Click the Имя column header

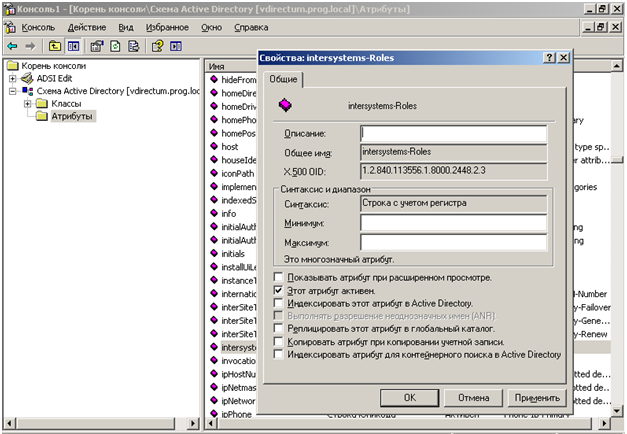pos(231,66)
